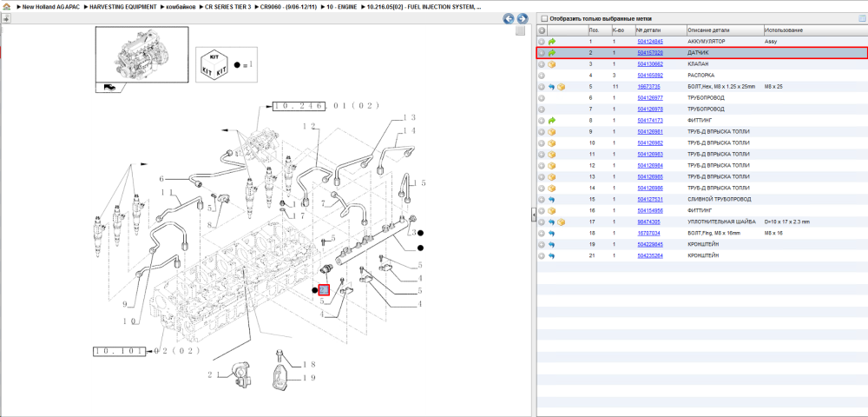Select 'D=10 x 17 x 2.3 mm' usage cell
868x417 pixels.
point(786,222)
